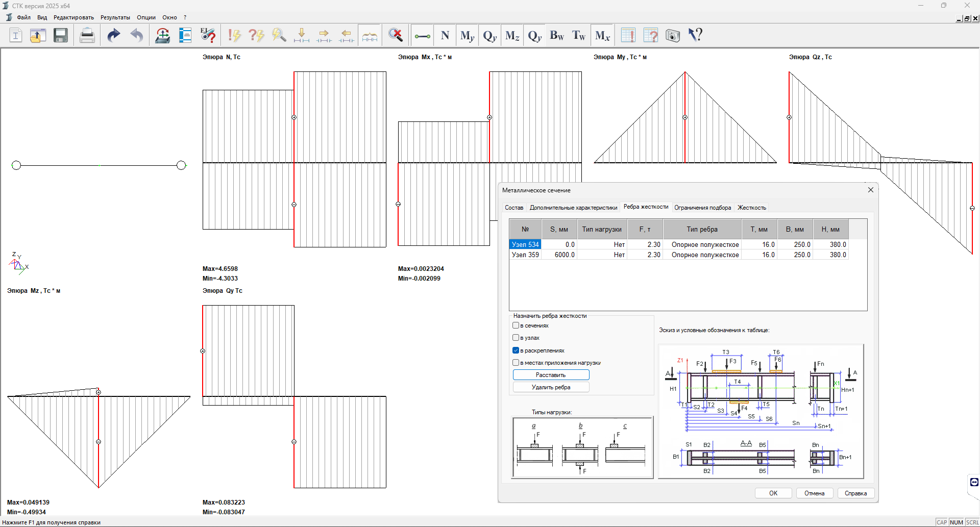Switch to the Жесткость tab
Image resolution: width=980 pixels, height=527 pixels.
coord(751,208)
